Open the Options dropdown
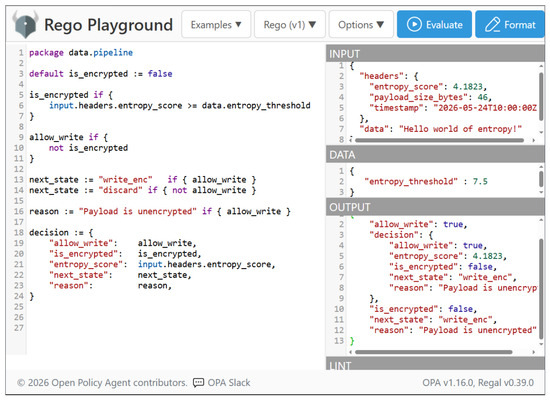 click(x=361, y=25)
